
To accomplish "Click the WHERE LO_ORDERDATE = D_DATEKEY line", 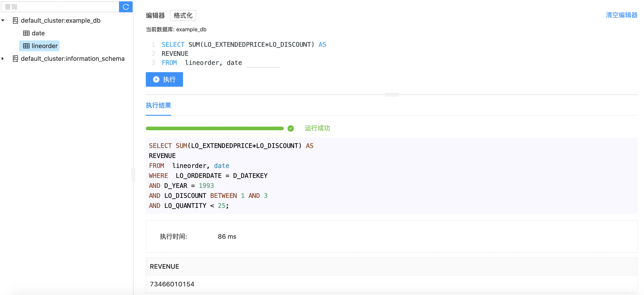I will pyautogui.click(x=208, y=176).
